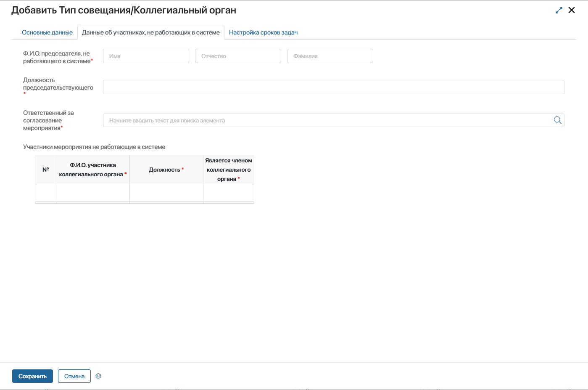Click the Отмена button
Viewport: 588px width, 390px height.
[x=74, y=376]
